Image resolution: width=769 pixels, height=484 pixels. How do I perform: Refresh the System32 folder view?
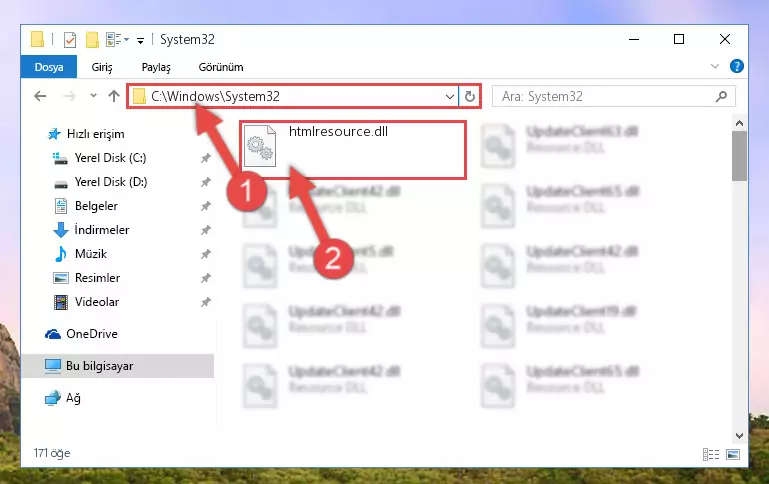click(x=470, y=97)
